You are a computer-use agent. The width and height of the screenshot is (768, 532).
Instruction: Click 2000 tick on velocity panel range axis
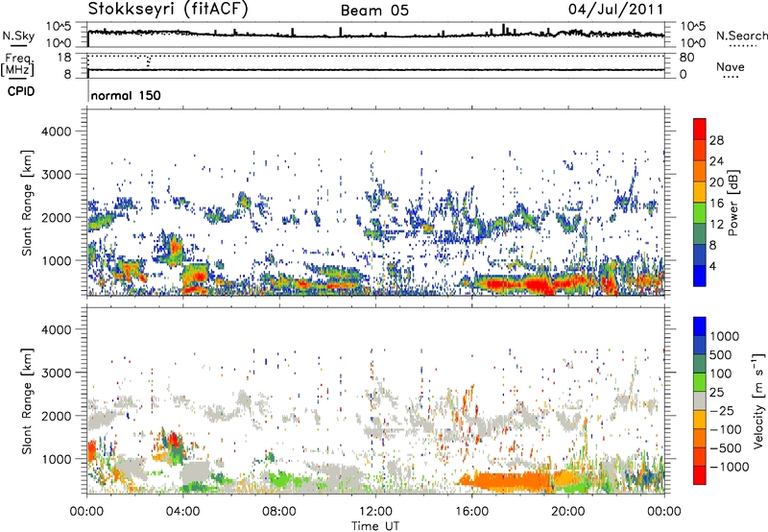[x=57, y=416]
